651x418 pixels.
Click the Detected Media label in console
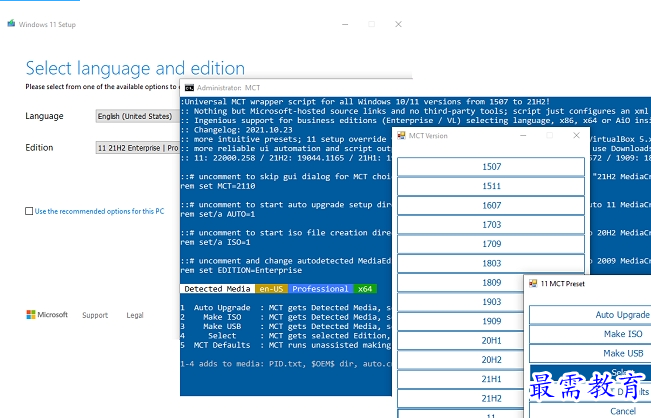point(218,289)
